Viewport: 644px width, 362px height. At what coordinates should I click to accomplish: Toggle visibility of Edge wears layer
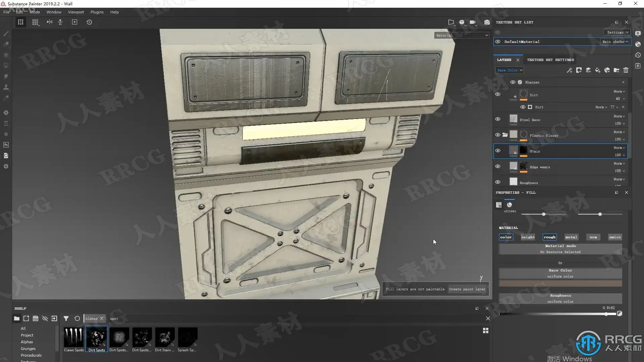tap(498, 166)
